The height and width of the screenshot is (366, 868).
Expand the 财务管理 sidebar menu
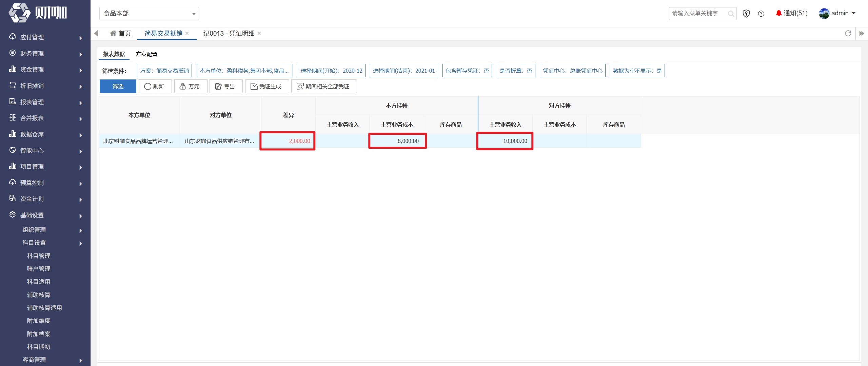point(45,54)
